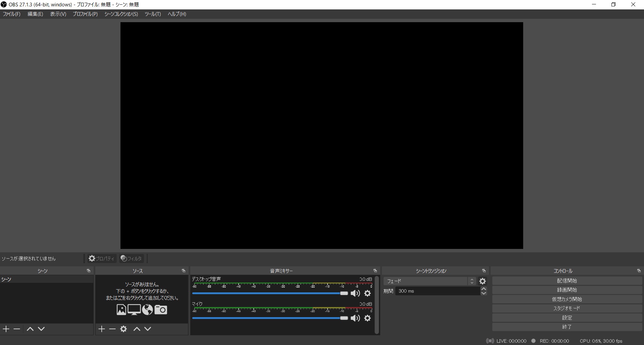Open the シーンコレクション(S) menu
644x345 pixels.
coord(121,14)
